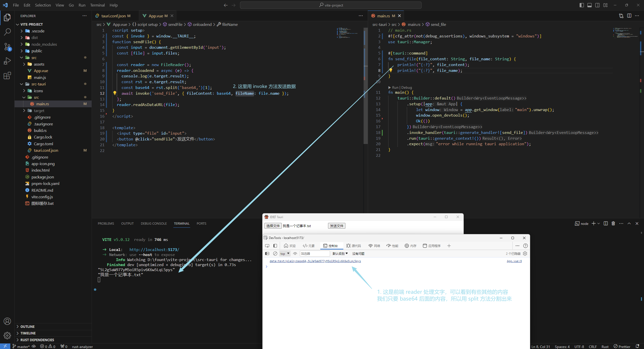Click Open Changes icon in main.rs editor

tap(621, 16)
